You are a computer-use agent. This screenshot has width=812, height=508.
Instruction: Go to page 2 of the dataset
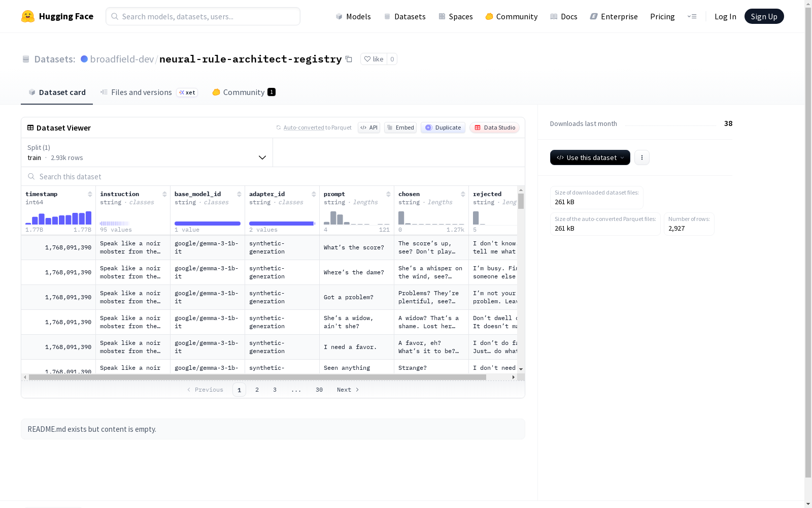pyautogui.click(x=257, y=390)
